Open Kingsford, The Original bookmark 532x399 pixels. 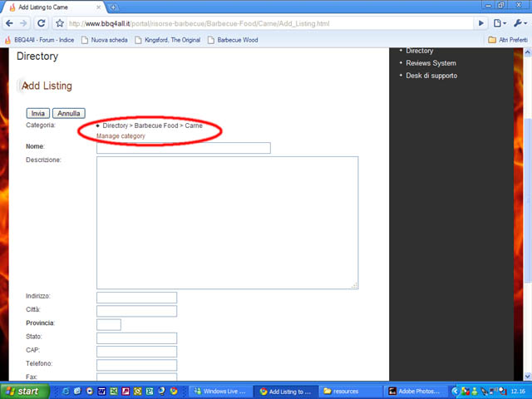(x=168, y=40)
